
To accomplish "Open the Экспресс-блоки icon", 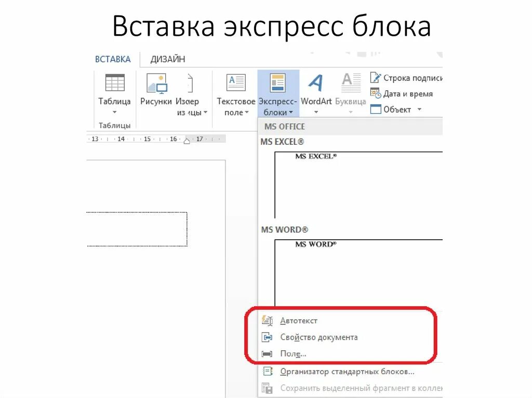I will point(277,83).
